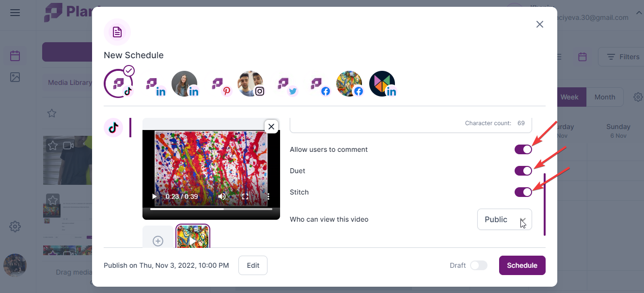644x293 pixels.
Task: Click the calendar icon next to Filters
Action: [582, 57]
